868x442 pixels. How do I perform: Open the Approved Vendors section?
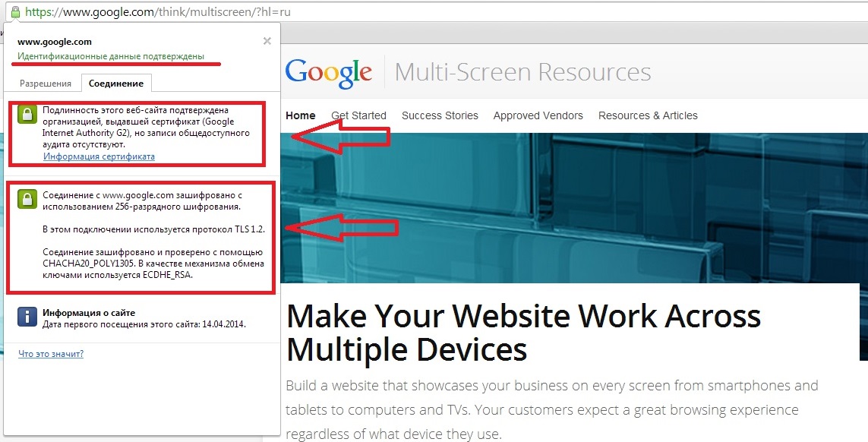tap(538, 115)
